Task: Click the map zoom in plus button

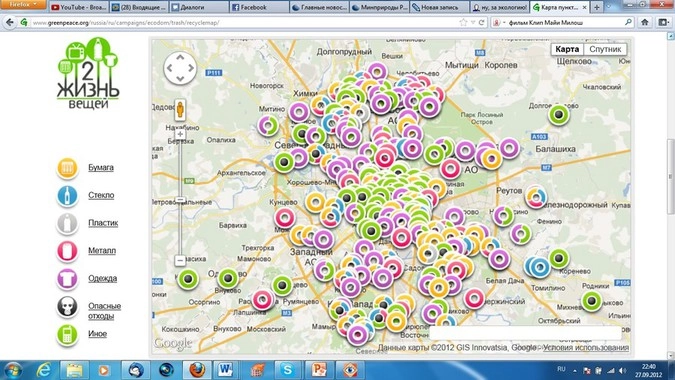Action: 180,134
